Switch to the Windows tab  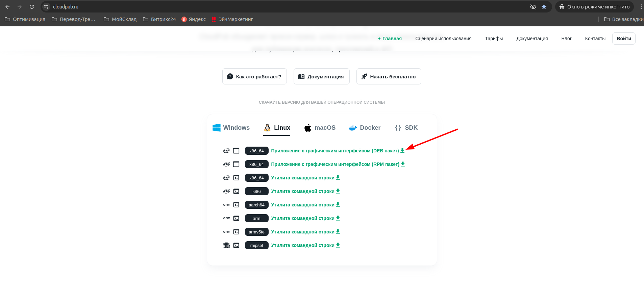point(231,128)
